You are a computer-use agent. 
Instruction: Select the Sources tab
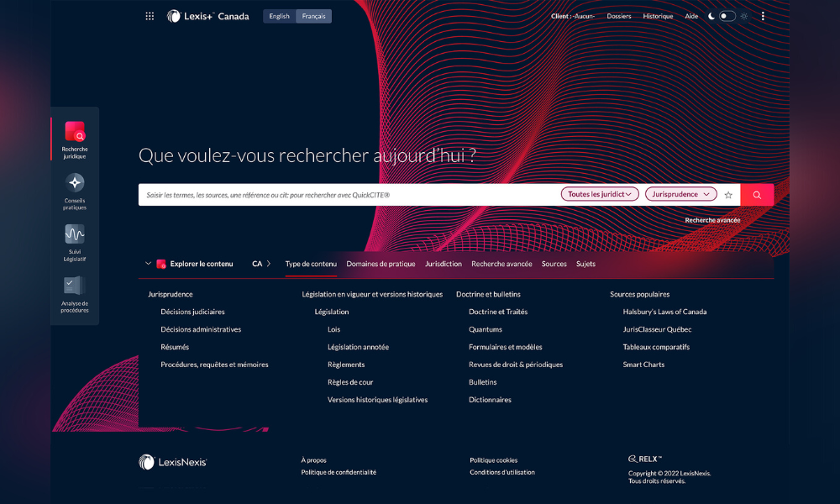pos(554,264)
